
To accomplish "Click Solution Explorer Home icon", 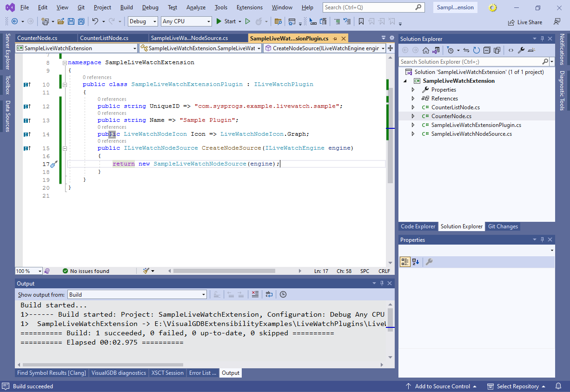I will point(426,50).
